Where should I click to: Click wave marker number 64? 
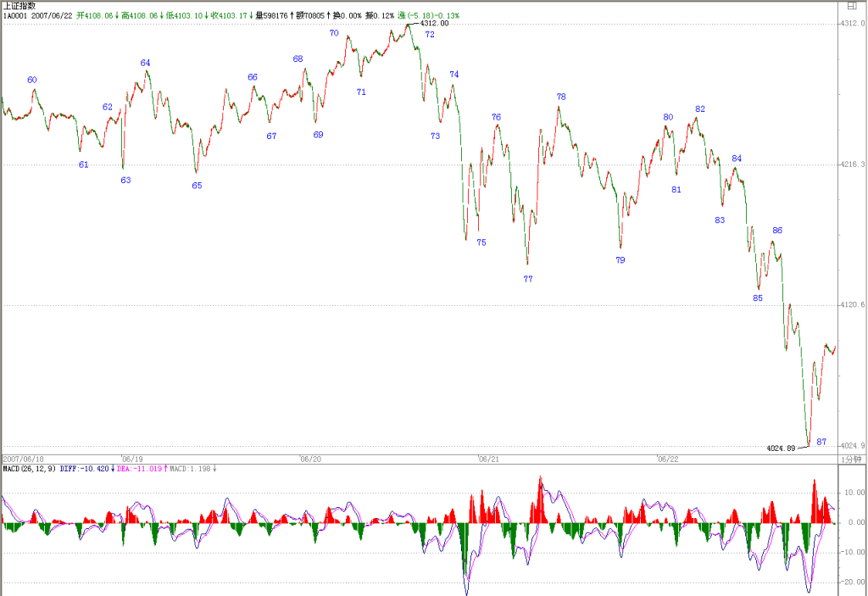[145, 63]
